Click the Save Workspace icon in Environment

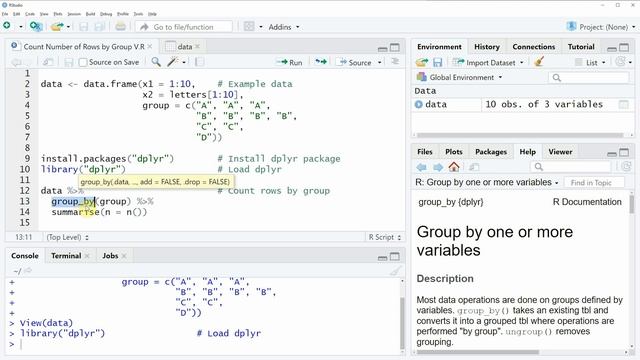tap(438, 62)
